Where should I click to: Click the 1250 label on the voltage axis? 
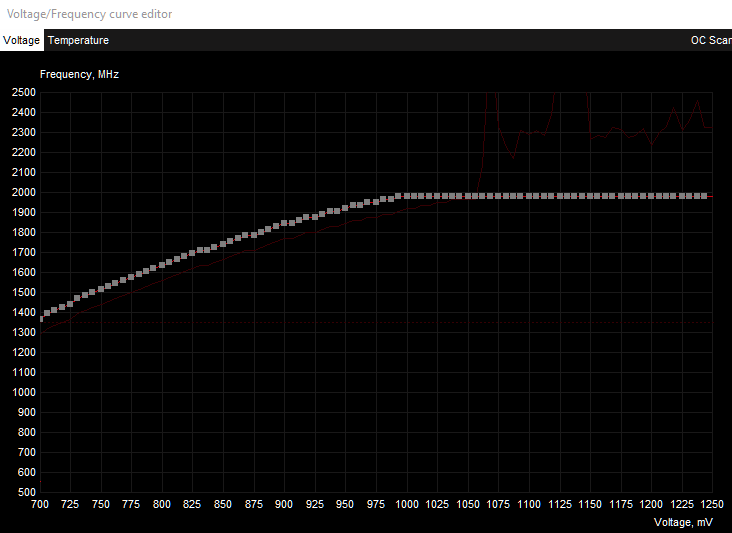click(x=711, y=504)
